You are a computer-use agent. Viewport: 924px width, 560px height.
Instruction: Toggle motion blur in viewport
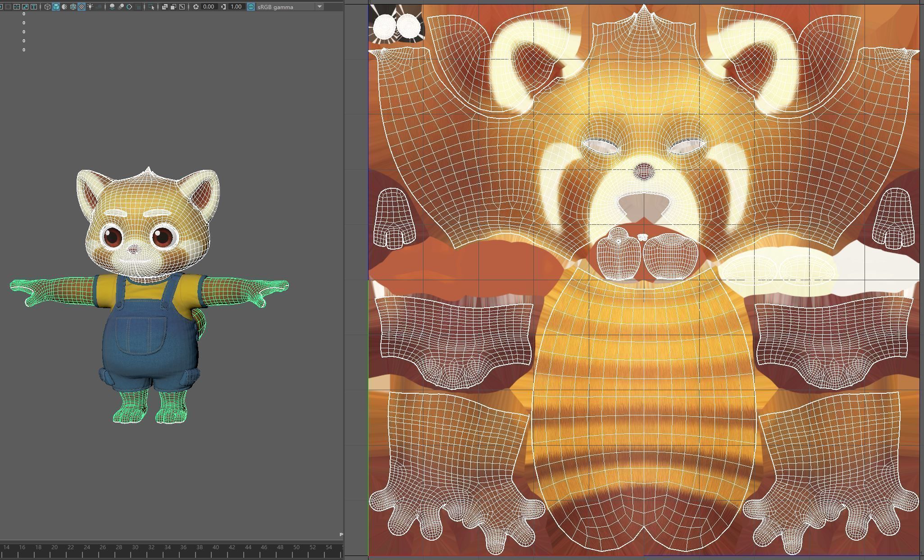coord(121,7)
